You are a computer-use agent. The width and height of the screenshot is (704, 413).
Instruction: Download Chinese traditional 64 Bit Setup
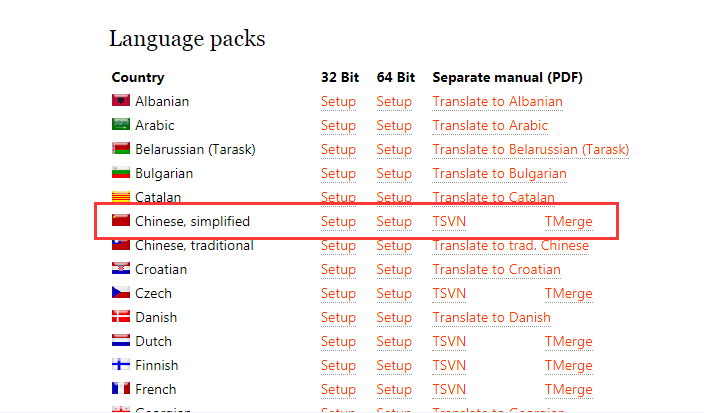coord(394,246)
